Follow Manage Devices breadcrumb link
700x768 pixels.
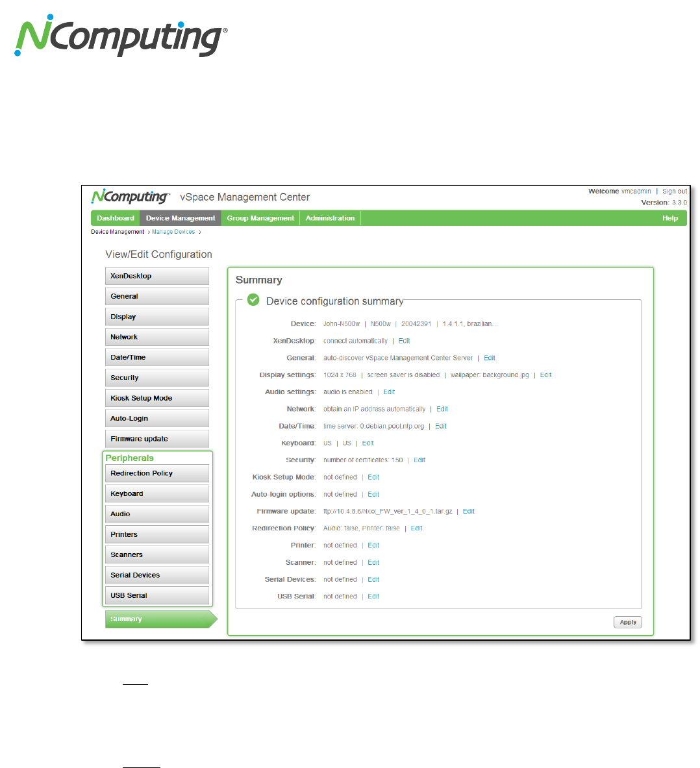pyautogui.click(x=173, y=232)
